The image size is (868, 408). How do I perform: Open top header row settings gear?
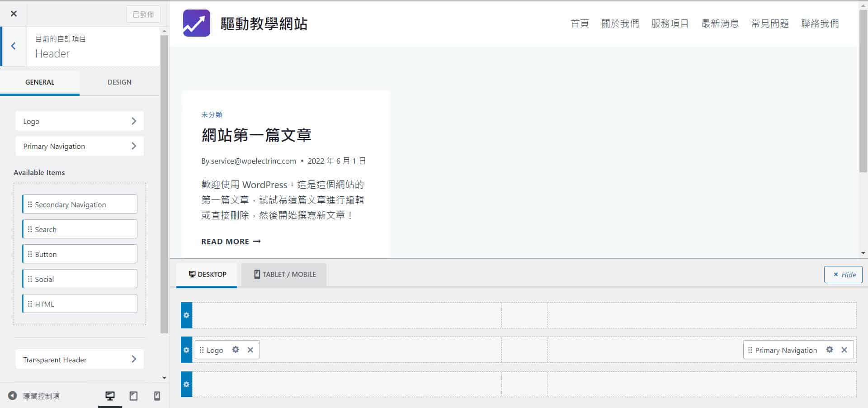click(x=186, y=315)
